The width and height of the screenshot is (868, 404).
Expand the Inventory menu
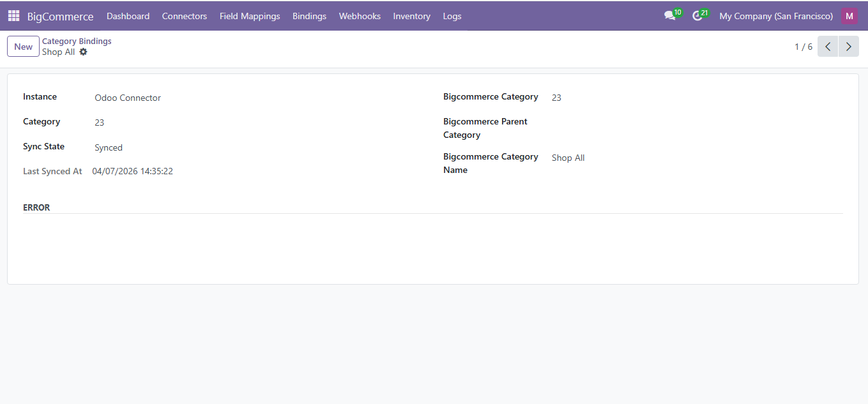coord(411,16)
